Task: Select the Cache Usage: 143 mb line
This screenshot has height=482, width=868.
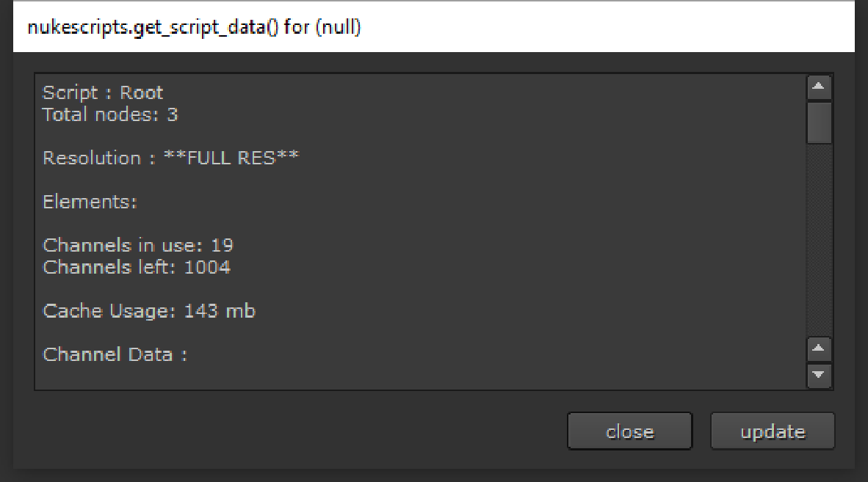Action: (149, 310)
